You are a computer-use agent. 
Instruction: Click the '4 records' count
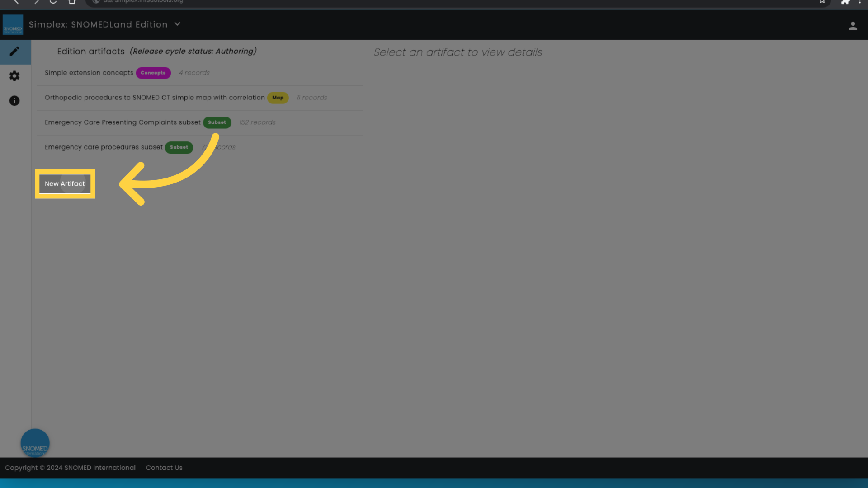[194, 73]
